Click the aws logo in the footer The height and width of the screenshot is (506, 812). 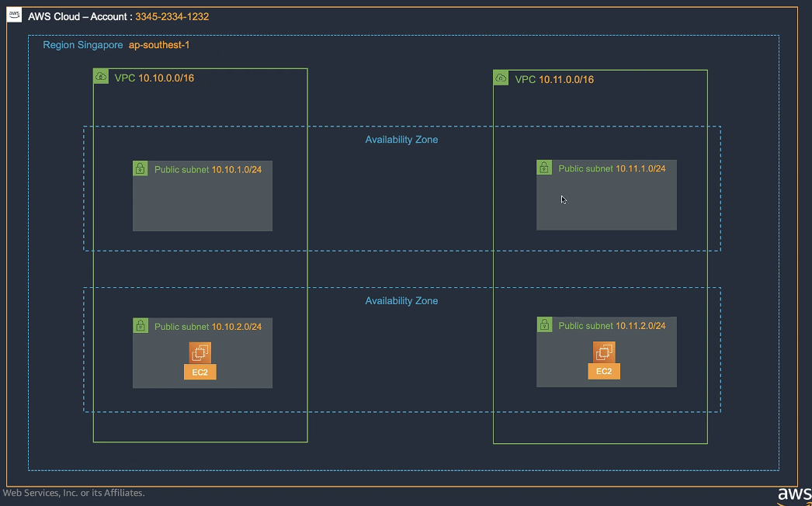[x=794, y=495]
